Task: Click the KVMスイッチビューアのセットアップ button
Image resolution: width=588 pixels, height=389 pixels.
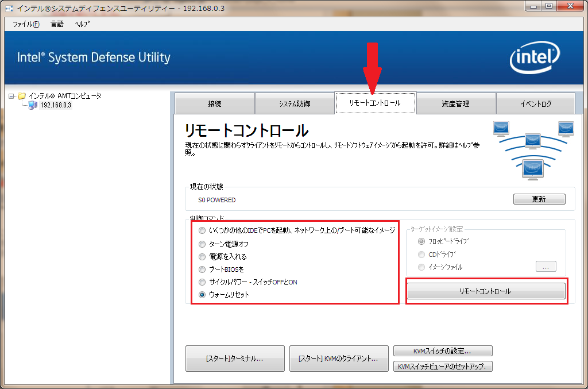Action: (443, 367)
